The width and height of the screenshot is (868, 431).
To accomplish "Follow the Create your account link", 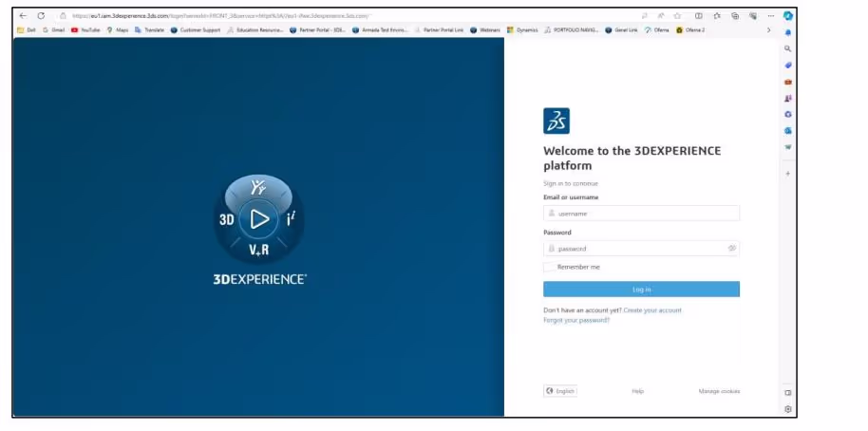I will click(x=652, y=310).
